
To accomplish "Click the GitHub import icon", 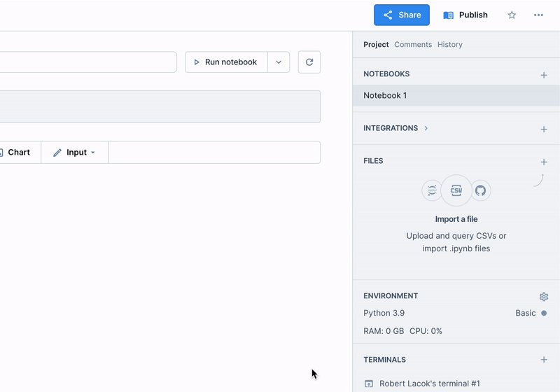I will 480,190.
